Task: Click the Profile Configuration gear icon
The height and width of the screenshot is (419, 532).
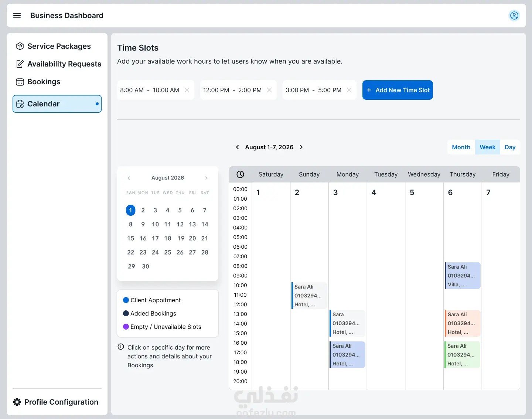Action: (x=17, y=402)
